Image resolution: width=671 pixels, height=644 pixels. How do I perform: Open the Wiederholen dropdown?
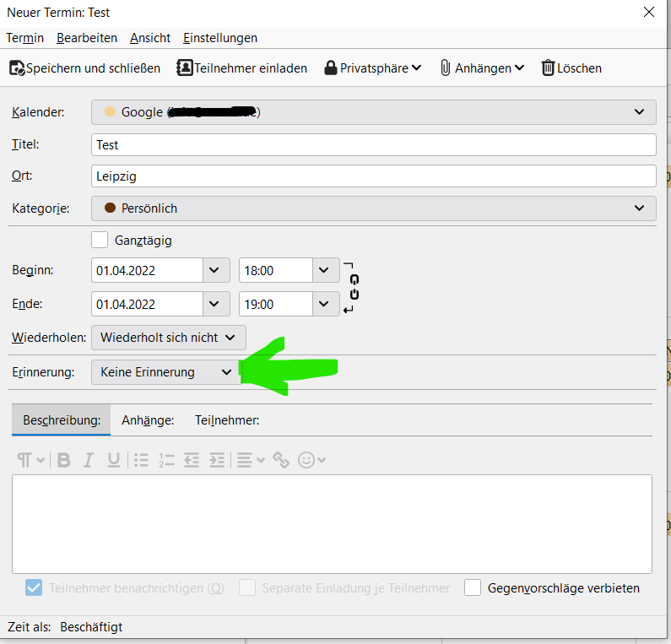tap(168, 338)
